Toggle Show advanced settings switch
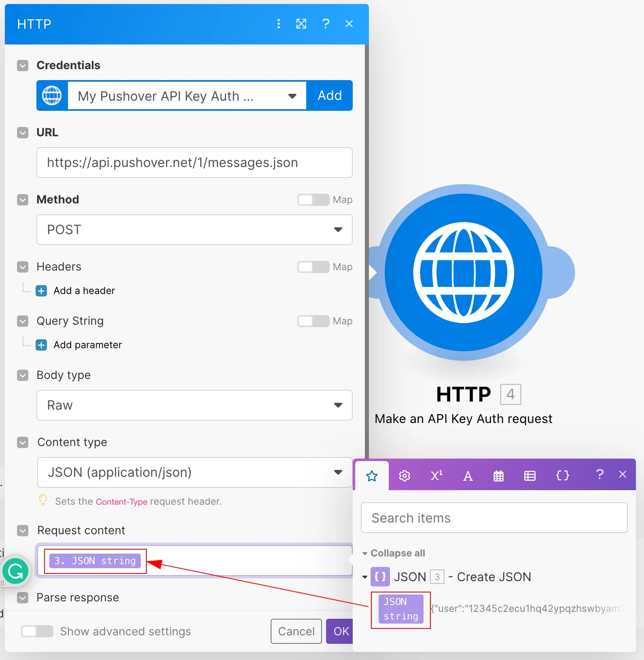The width and height of the screenshot is (644, 660). 37,631
